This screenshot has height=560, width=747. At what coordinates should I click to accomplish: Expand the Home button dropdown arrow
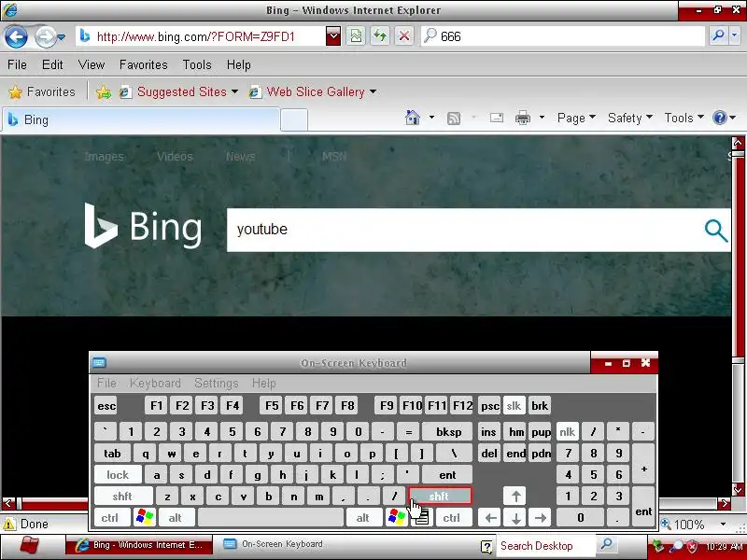tap(431, 118)
